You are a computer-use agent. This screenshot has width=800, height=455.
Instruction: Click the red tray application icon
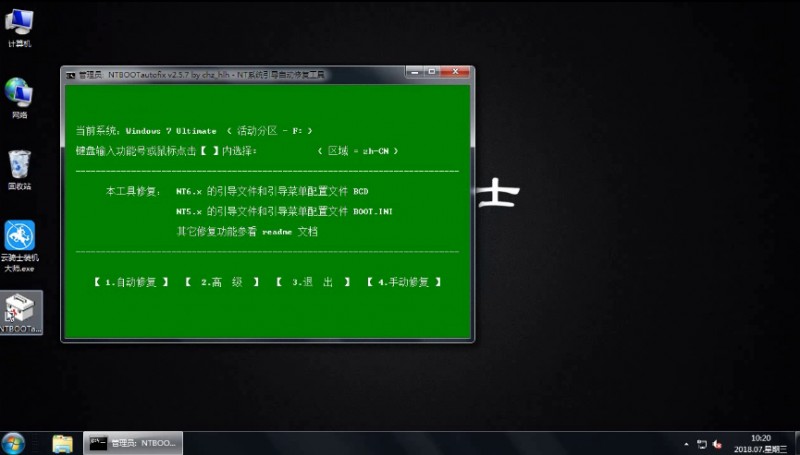point(718,444)
